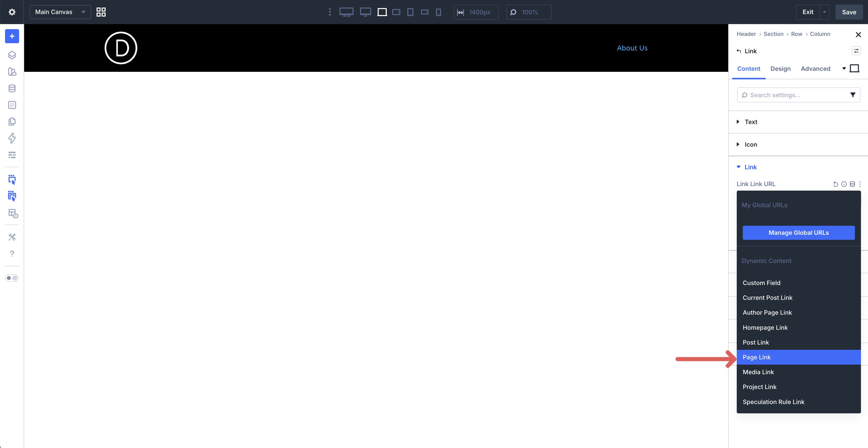Open the Structure/Layers panel
This screenshot has width=868, height=448.
(12, 55)
